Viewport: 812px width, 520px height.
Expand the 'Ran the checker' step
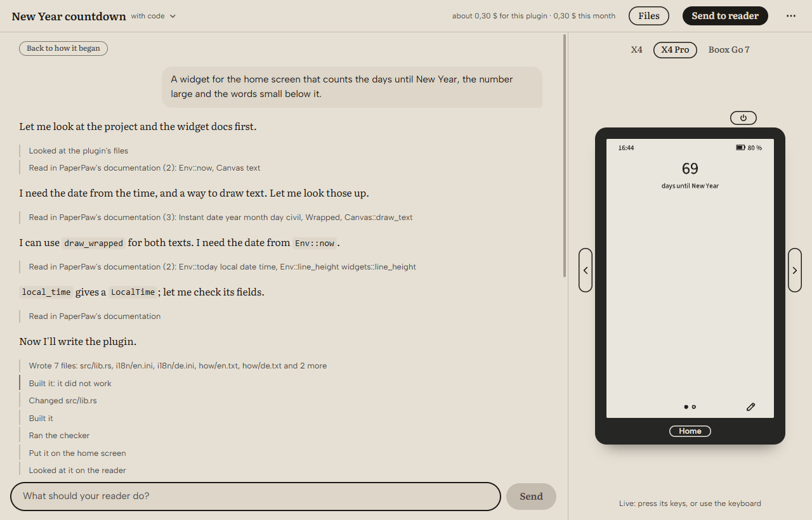pos(59,436)
